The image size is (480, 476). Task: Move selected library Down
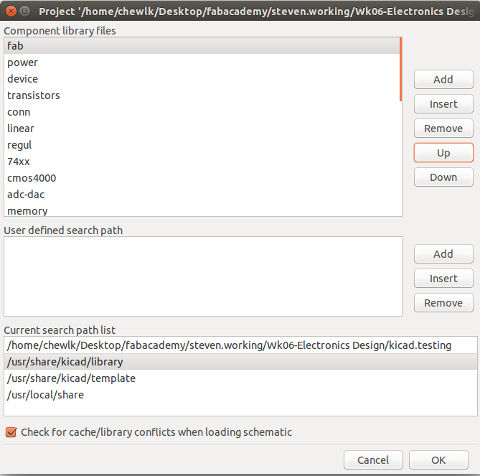tap(443, 177)
